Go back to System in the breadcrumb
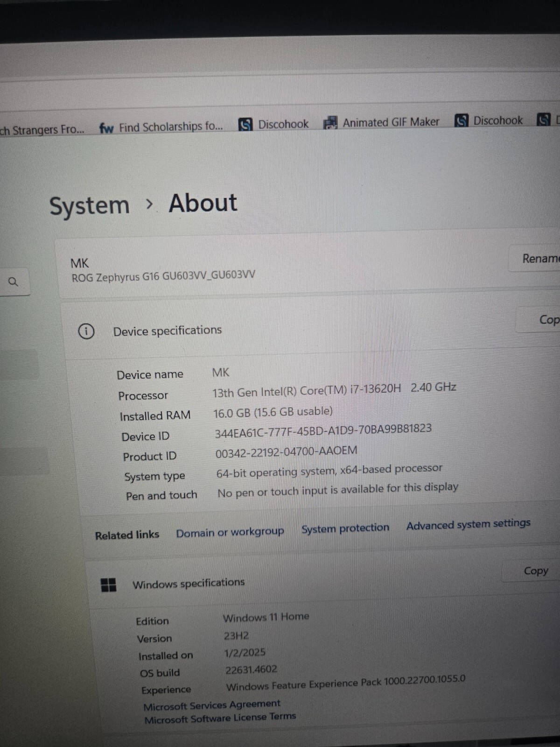This screenshot has width=560, height=747. pyautogui.click(x=90, y=206)
